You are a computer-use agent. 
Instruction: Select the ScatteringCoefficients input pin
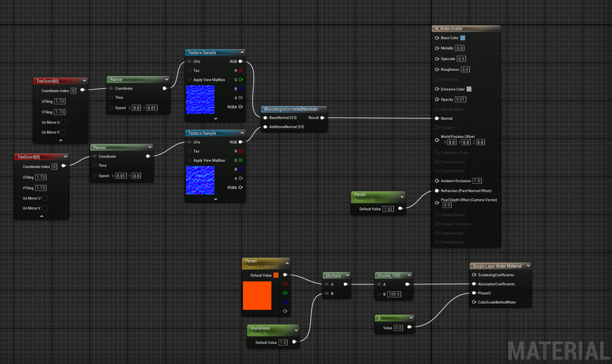474,275
